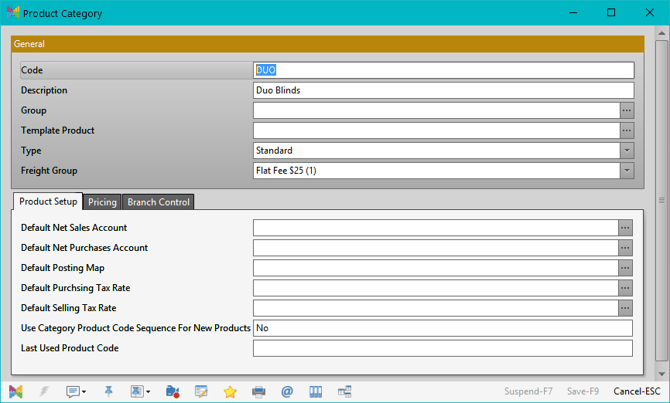Click the columns layout icon
The width and height of the screenshot is (670, 403).
pos(316,391)
